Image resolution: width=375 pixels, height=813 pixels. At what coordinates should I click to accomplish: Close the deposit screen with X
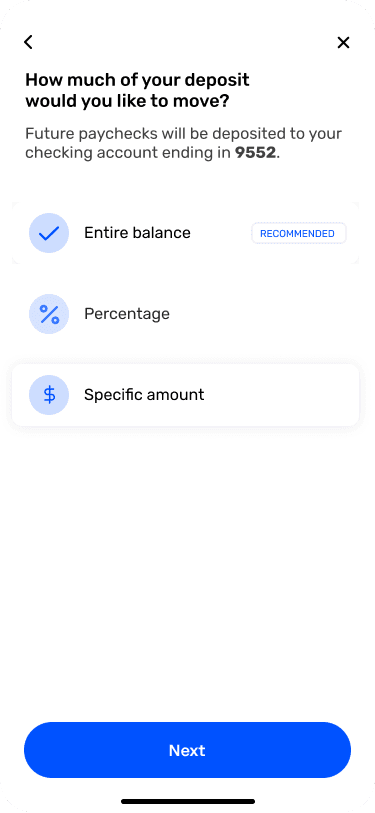coord(343,43)
